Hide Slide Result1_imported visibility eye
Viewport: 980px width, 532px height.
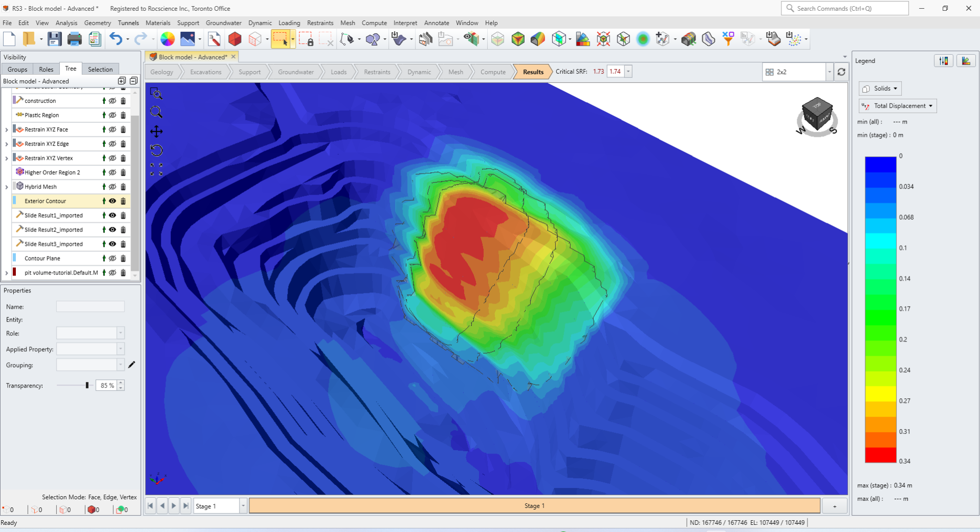coord(113,216)
